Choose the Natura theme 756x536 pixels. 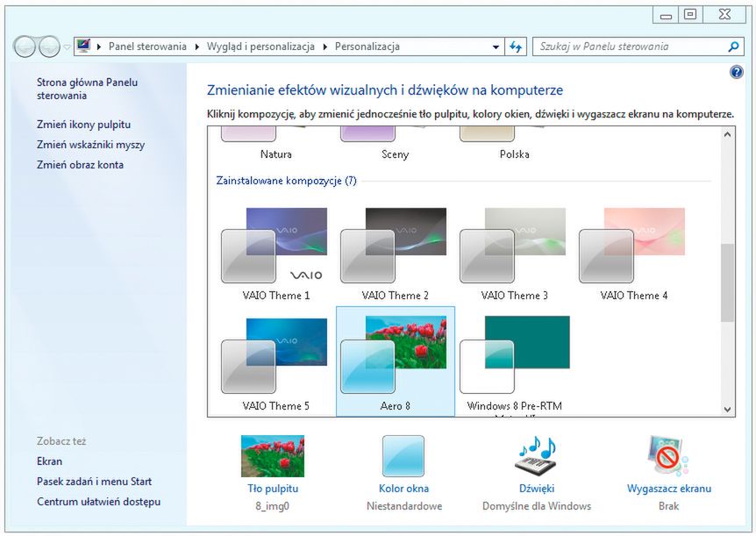pyautogui.click(x=275, y=154)
